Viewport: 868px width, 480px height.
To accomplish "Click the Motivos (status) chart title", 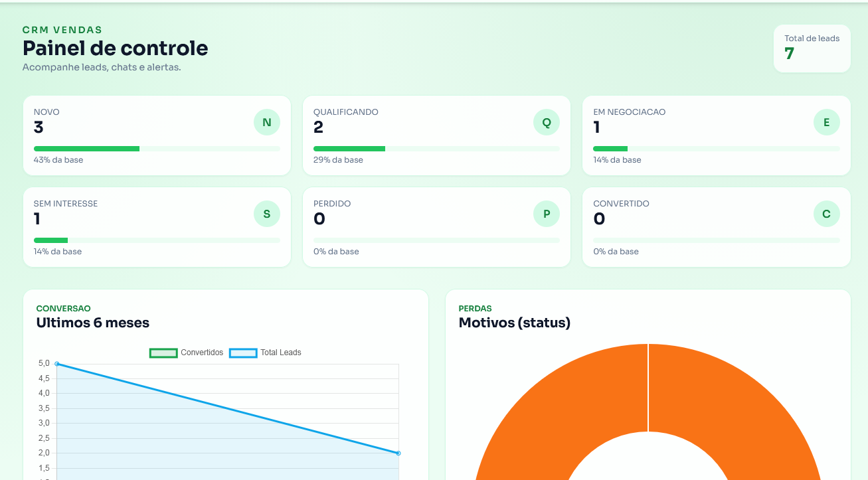I will [x=514, y=323].
